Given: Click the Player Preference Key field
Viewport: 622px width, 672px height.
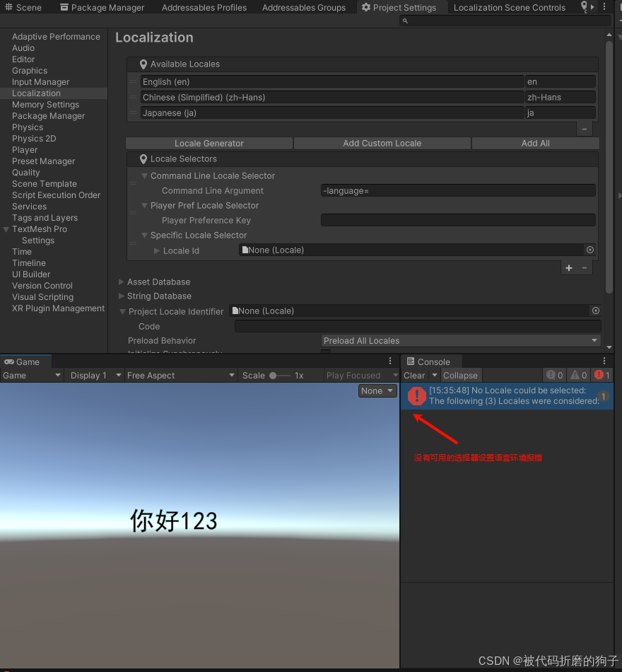Looking at the screenshot, I should click(458, 220).
